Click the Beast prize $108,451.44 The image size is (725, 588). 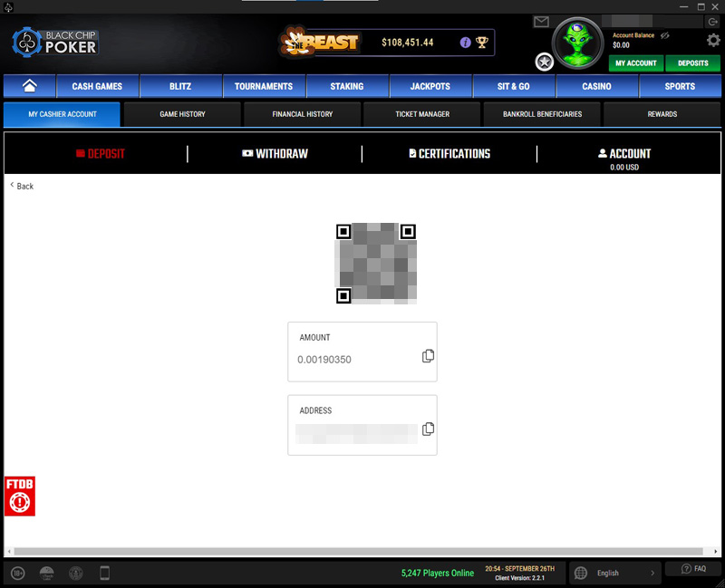(407, 43)
